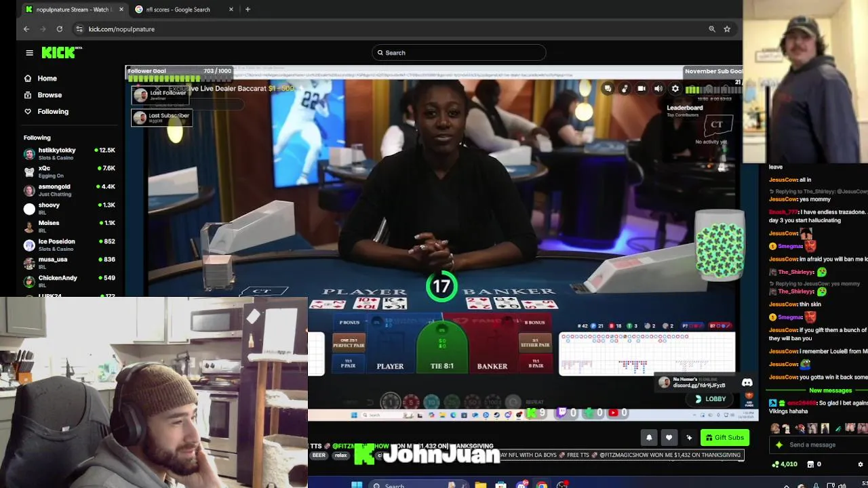Open the baccarat chat bubbles icon
868x488 pixels.
[x=608, y=89]
